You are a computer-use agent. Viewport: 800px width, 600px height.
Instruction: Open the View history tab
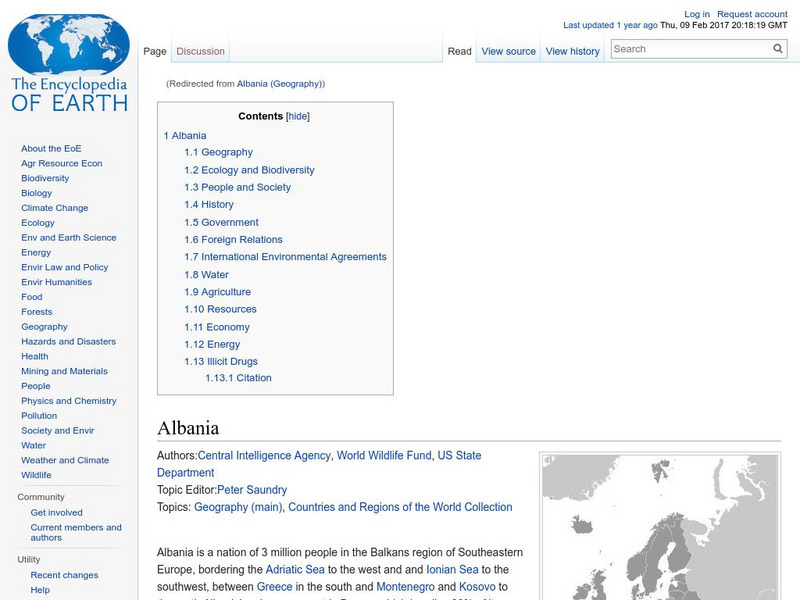[x=572, y=50]
